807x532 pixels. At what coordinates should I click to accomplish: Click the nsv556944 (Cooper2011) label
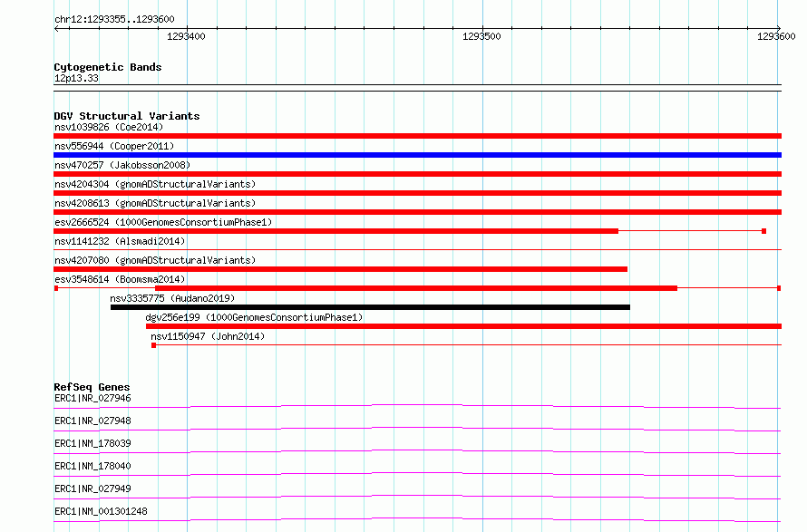114,146
